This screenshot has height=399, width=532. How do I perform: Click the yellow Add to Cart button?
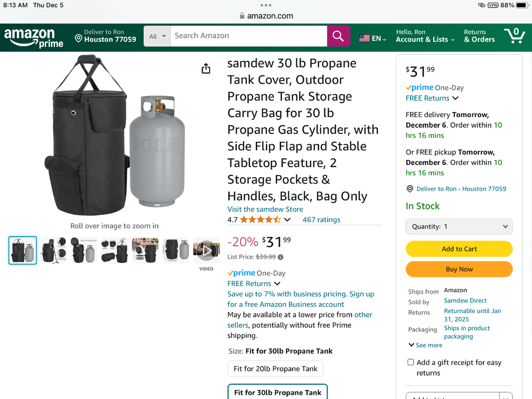point(459,249)
